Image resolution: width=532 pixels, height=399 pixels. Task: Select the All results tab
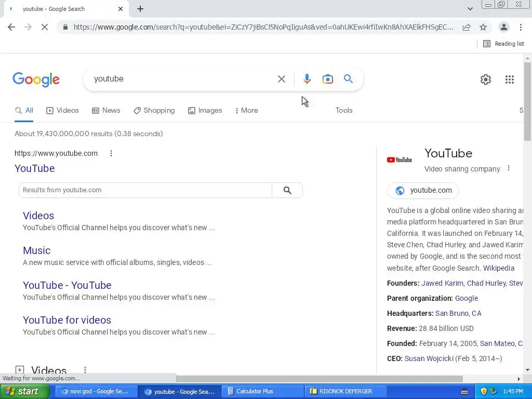click(24, 111)
